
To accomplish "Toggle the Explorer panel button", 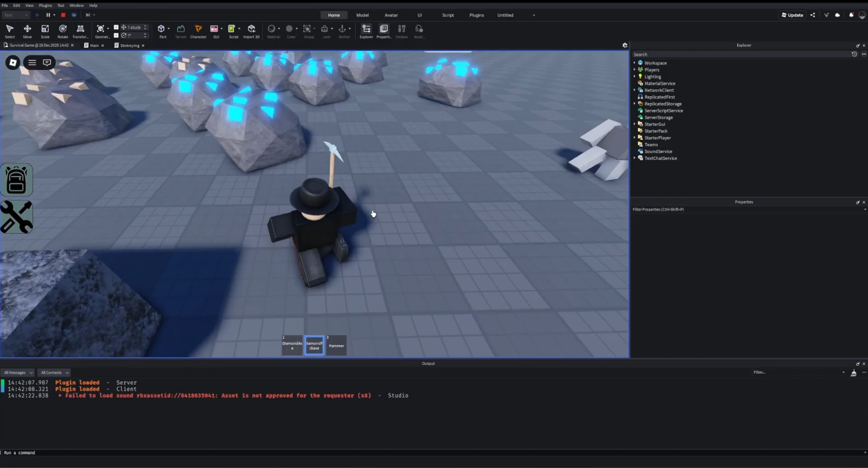I will [x=366, y=31].
